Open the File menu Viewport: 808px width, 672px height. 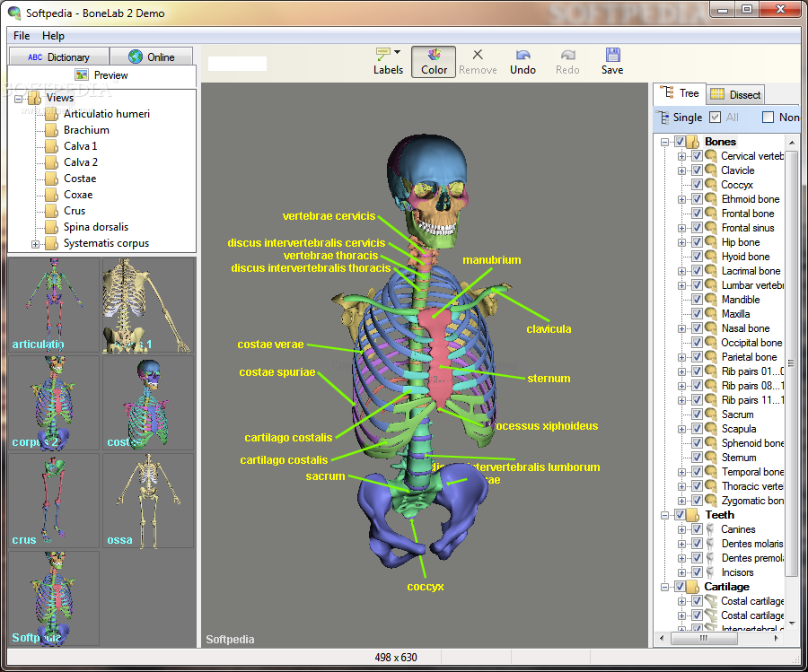pyautogui.click(x=22, y=36)
